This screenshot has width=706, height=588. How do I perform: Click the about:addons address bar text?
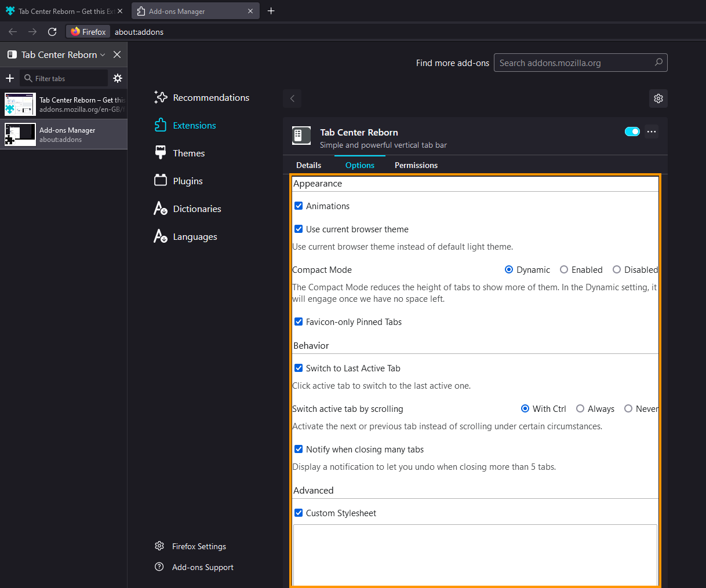pos(139,32)
